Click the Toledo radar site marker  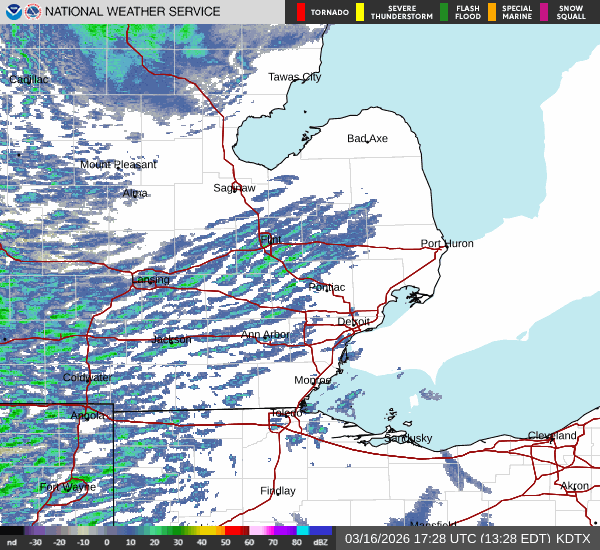click(x=285, y=414)
